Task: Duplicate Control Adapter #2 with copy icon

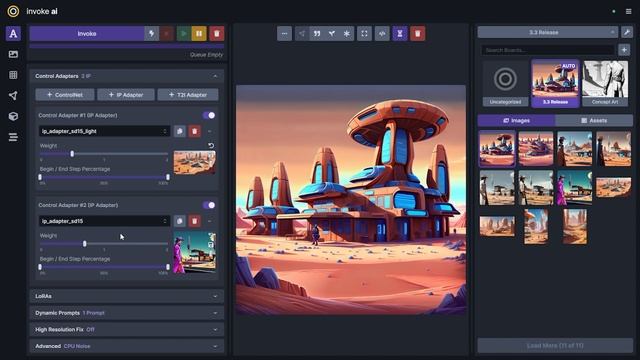Action: pos(180,221)
